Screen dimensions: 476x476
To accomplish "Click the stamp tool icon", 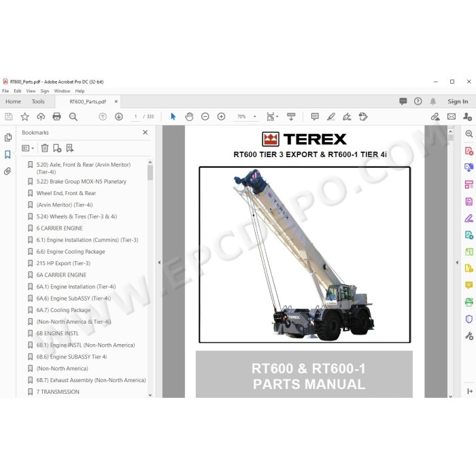I will [x=363, y=116].
